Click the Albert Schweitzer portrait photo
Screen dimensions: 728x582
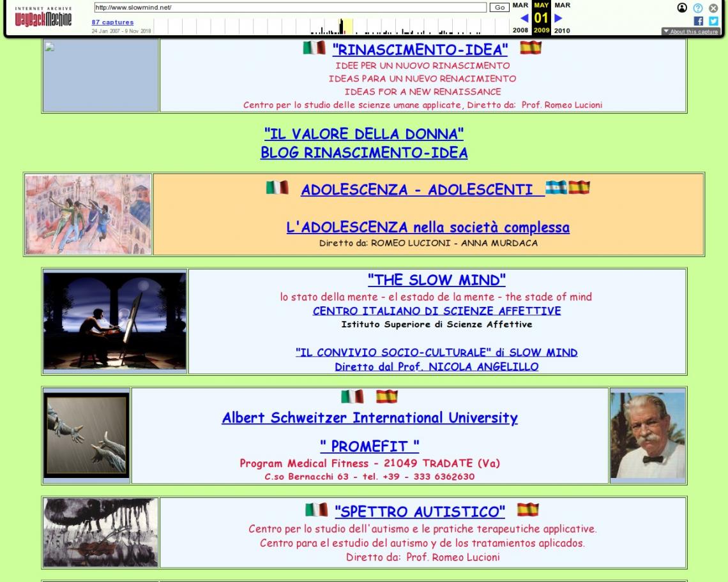[648, 435]
